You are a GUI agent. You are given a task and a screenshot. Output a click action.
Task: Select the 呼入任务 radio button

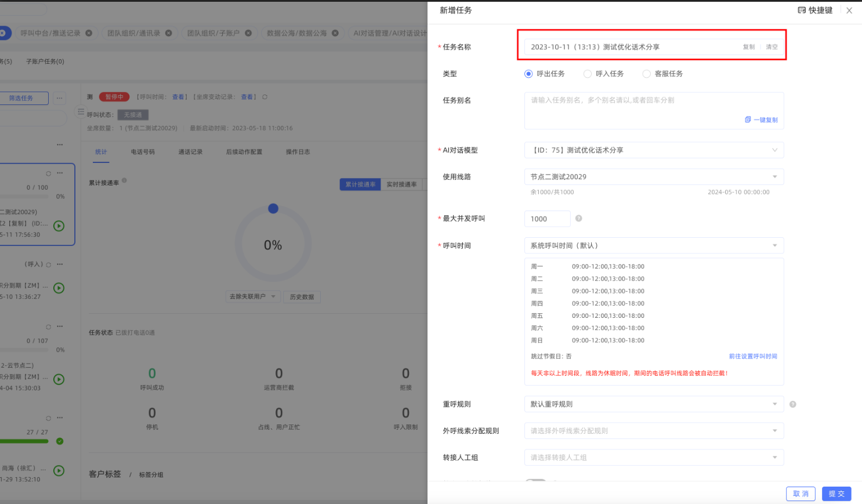tap(588, 74)
